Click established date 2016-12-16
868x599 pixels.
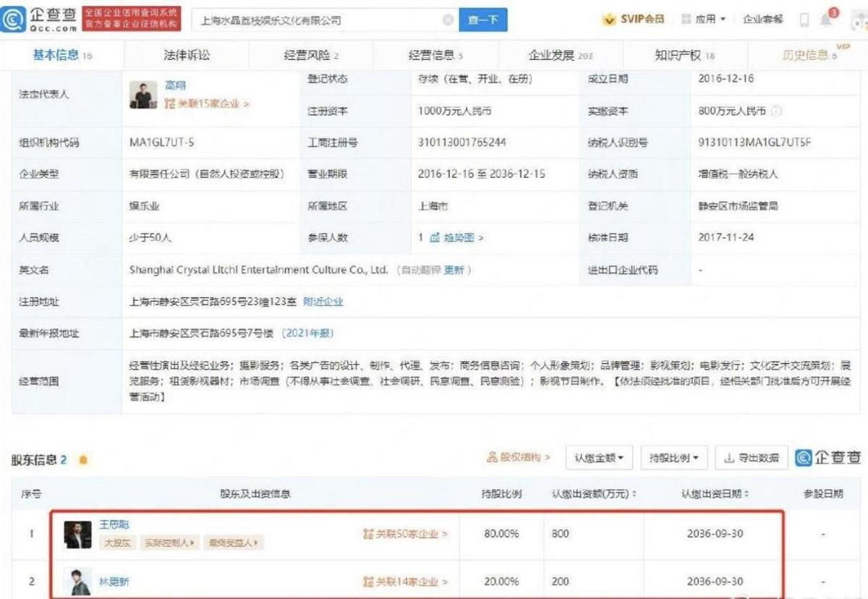point(726,79)
